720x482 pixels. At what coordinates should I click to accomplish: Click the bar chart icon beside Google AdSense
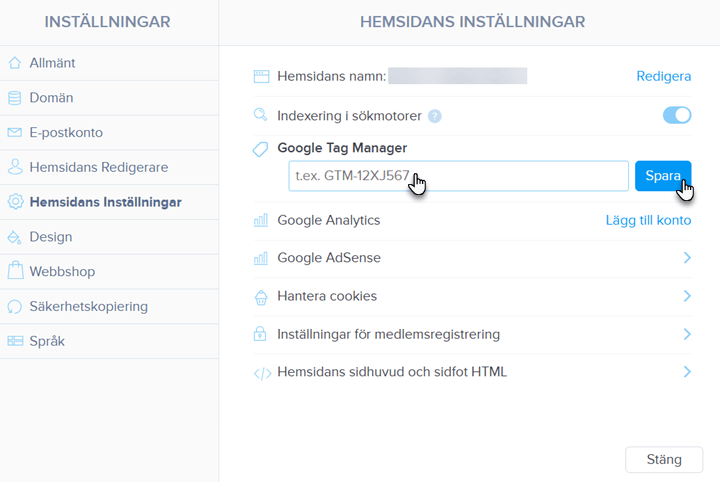point(260,258)
